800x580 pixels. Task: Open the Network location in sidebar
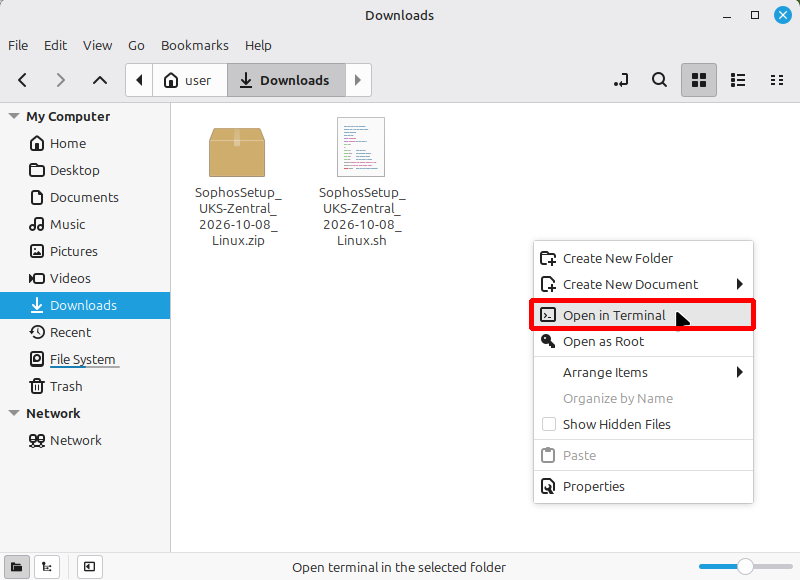coord(85,440)
